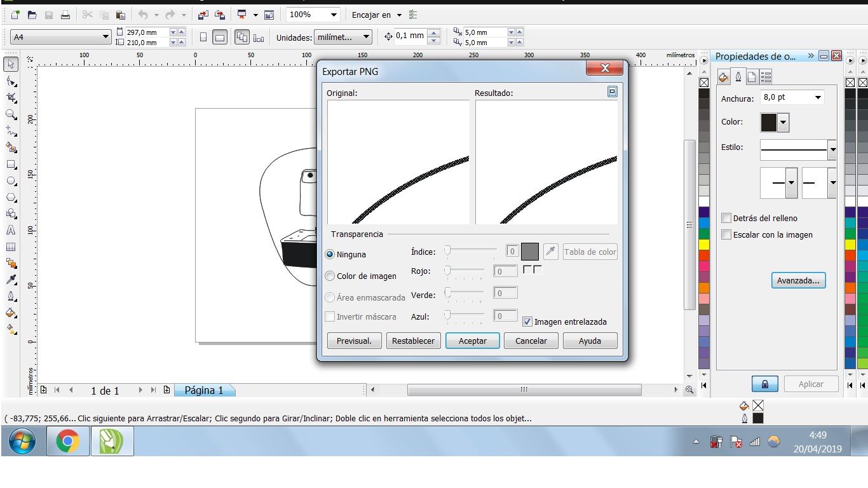Click the Print icon
The height and width of the screenshot is (488, 868).
(x=65, y=15)
